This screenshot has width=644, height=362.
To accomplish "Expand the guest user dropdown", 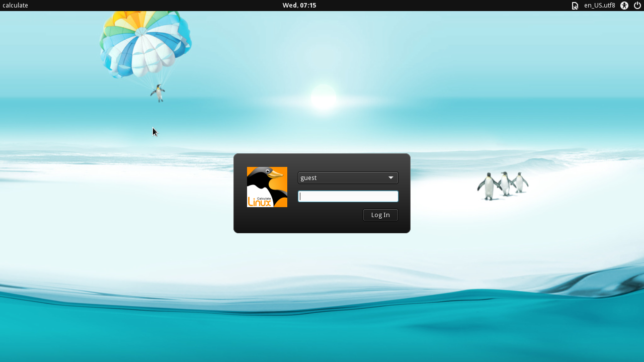I will click(x=348, y=177).
